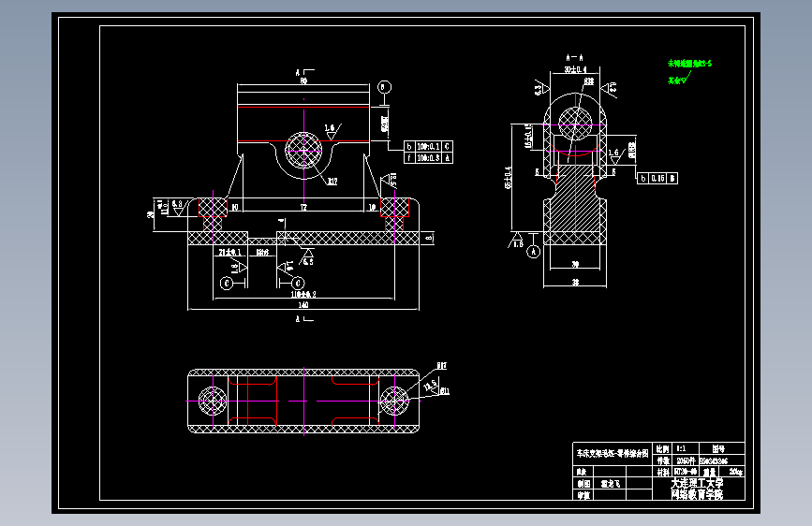Select the 'HT20-40' material cell
The height and width of the screenshot is (526, 812).
click(x=685, y=472)
